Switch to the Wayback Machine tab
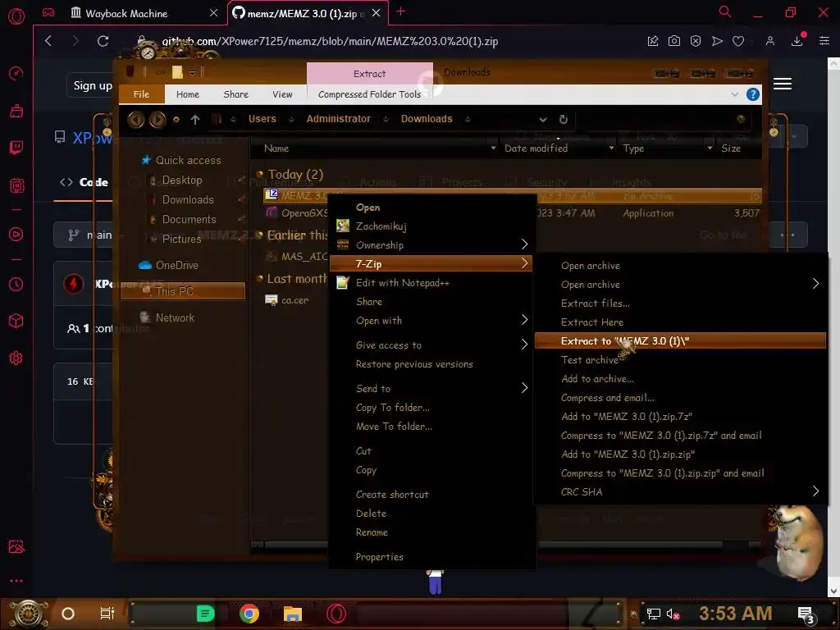Viewport: 840px width, 630px height. pyautogui.click(x=126, y=13)
